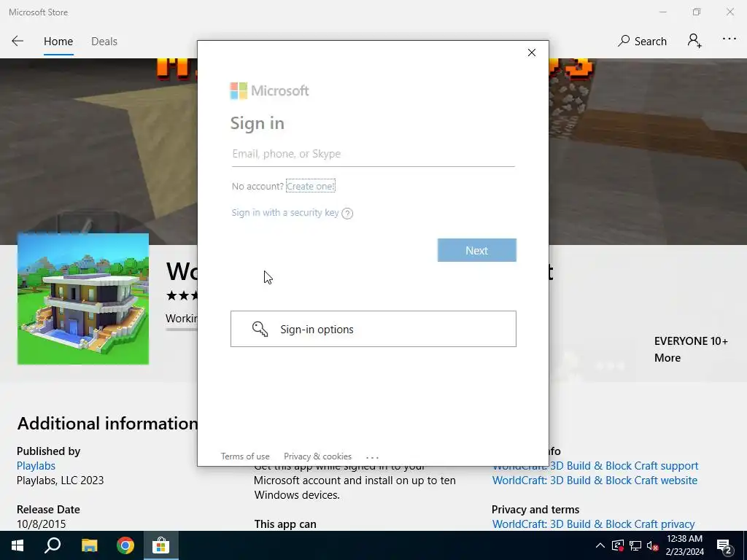The width and height of the screenshot is (747, 560).
Task: Close the Microsoft sign-in dialog
Action: point(532,52)
